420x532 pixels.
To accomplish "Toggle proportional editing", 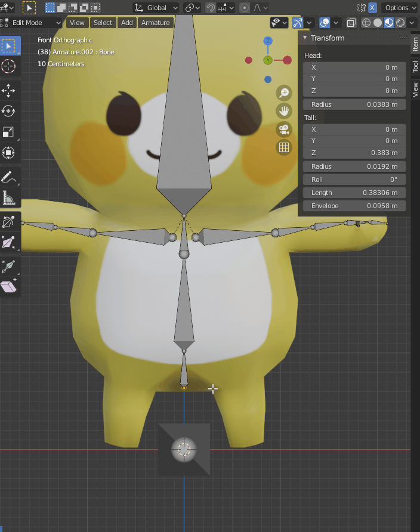I will point(244,8).
